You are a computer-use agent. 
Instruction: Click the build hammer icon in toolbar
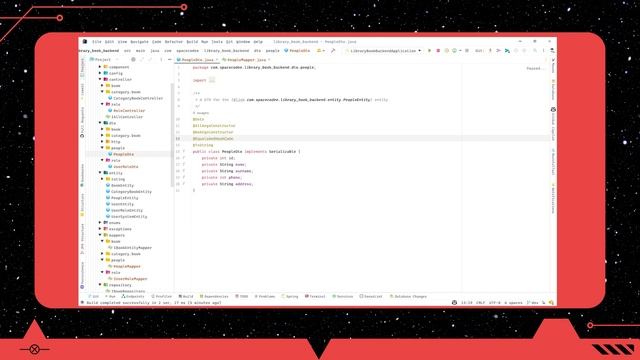pyautogui.click(x=333, y=51)
